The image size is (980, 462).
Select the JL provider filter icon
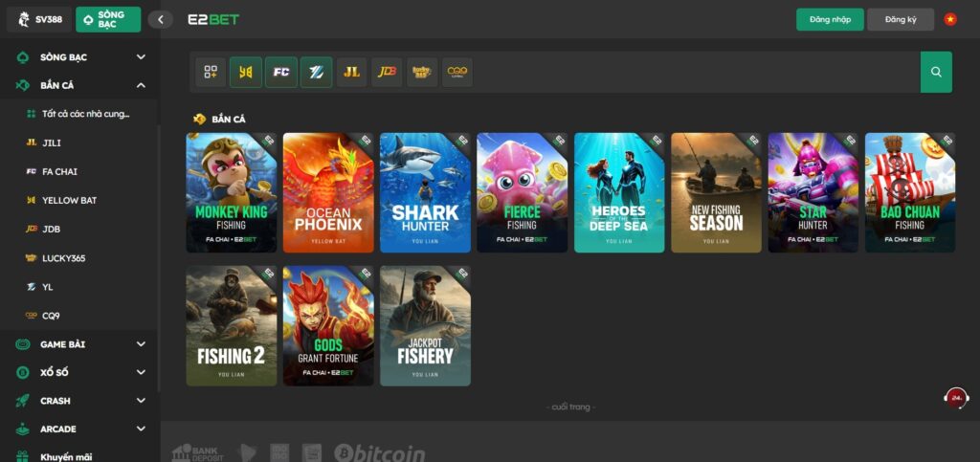click(x=352, y=73)
